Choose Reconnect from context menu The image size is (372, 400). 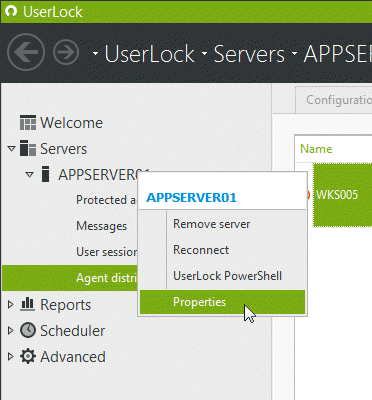[222, 250]
